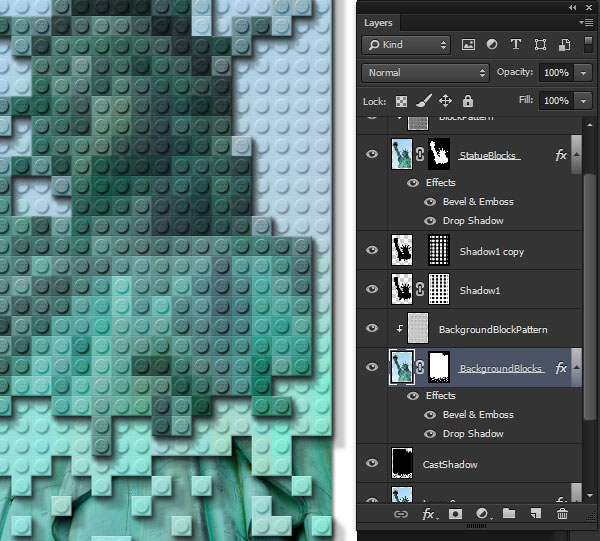The width and height of the screenshot is (600, 541).
Task: Close the Layers panel
Action: tap(589, 8)
